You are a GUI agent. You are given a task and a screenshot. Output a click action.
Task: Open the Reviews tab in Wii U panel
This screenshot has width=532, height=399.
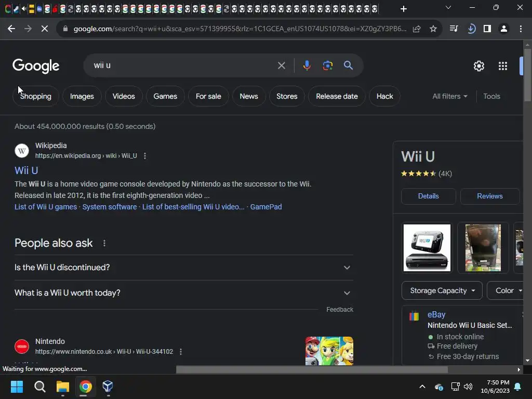coord(489,196)
